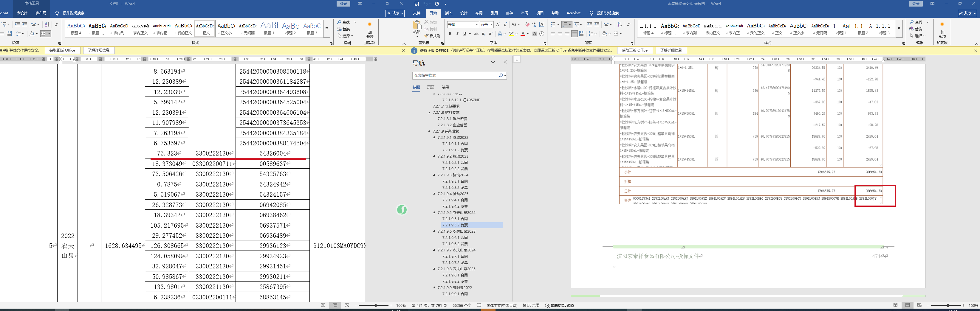
Task: Click the Enclosed Character icon
Action: tap(542, 34)
